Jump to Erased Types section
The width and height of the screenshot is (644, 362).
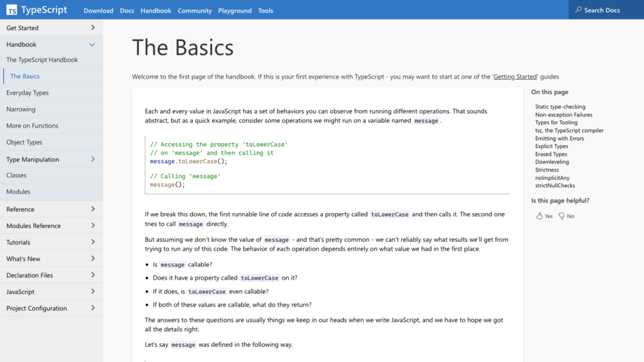tap(551, 154)
